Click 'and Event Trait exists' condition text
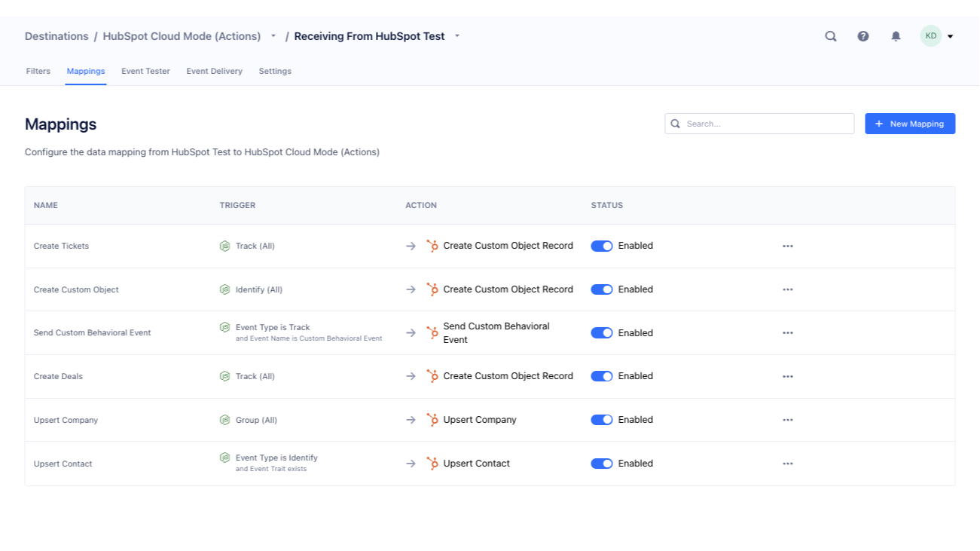This screenshot has height=551, width=980. pyautogui.click(x=271, y=469)
